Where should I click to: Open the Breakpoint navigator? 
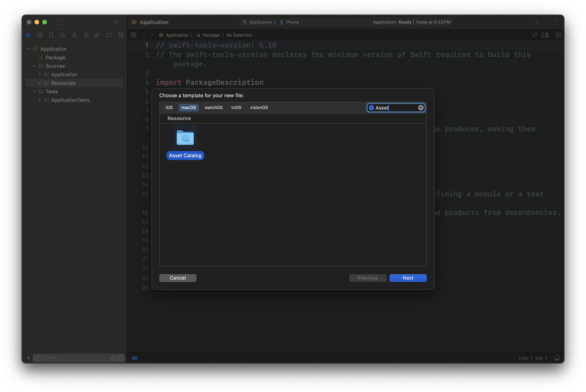click(x=109, y=35)
